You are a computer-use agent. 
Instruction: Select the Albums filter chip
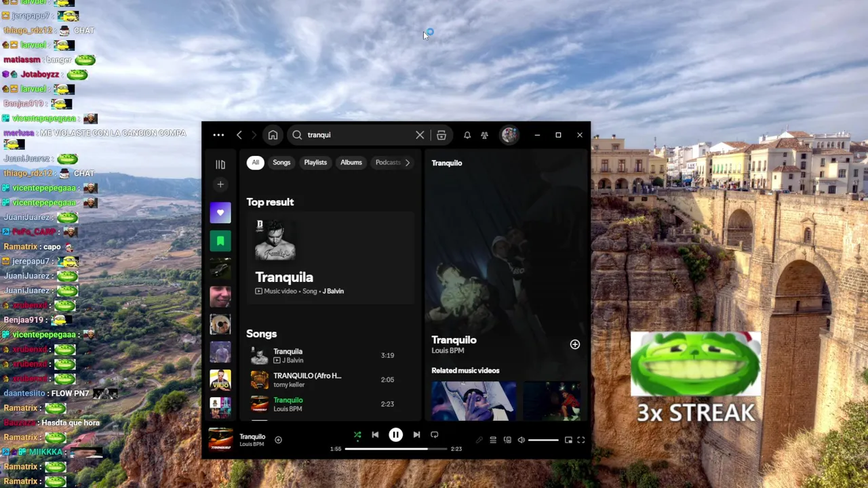351,163
